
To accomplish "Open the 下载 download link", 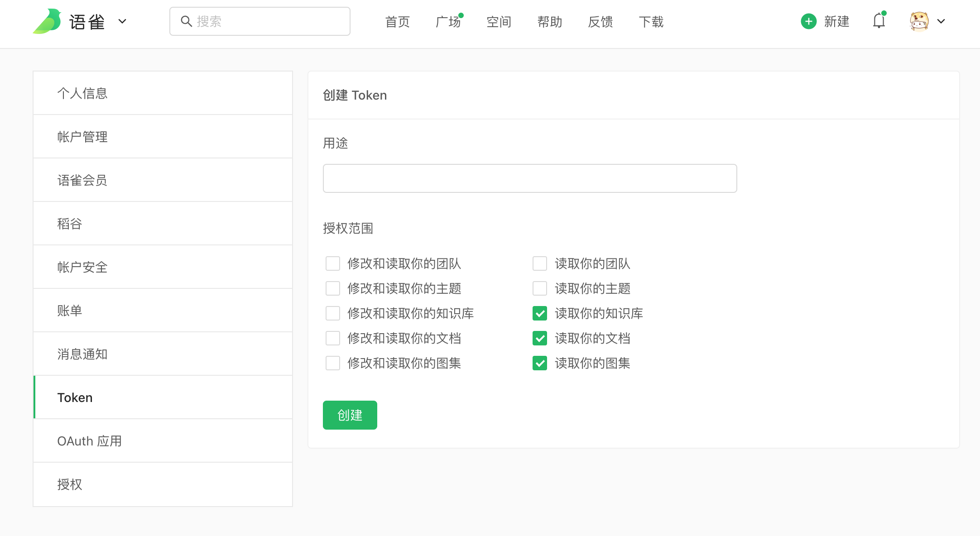I will click(x=651, y=22).
